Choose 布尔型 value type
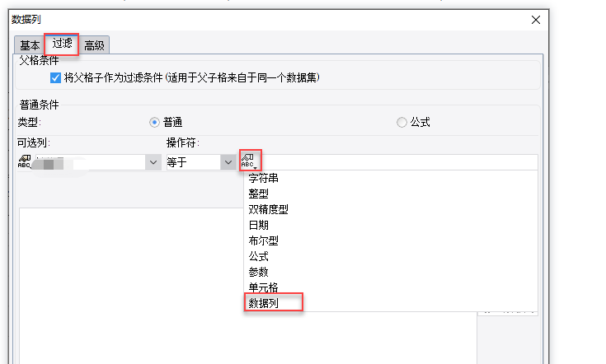This screenshot has height=364, width=606. pyautogui.click(x=263, y=240)
